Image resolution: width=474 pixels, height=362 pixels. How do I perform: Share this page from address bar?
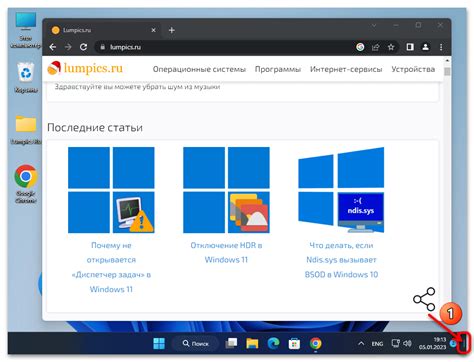point(376,47)
